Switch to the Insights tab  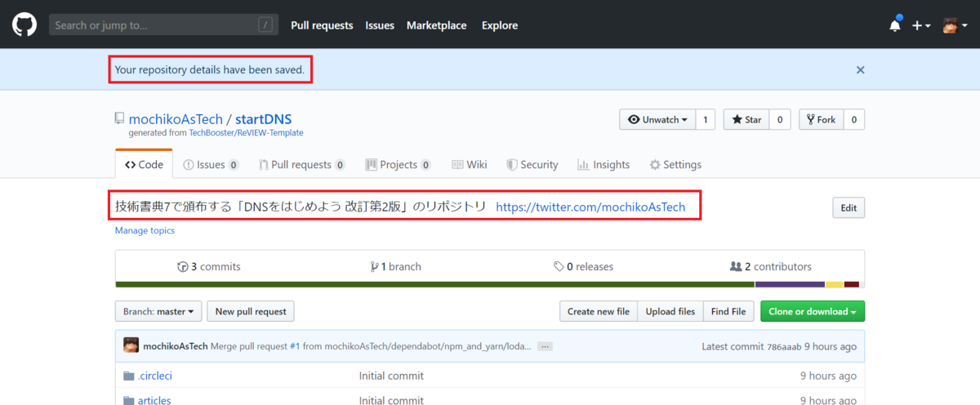coord(604,164)
